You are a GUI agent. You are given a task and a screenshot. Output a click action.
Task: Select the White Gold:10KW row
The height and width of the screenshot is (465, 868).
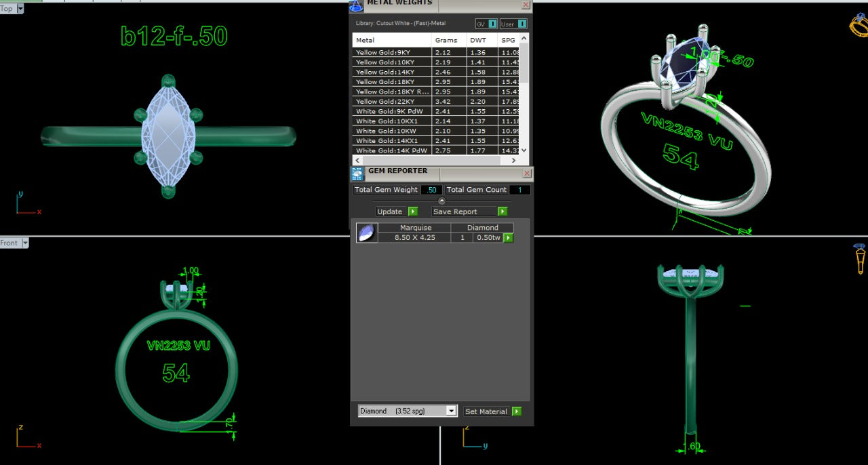click(x=435, y=131)
